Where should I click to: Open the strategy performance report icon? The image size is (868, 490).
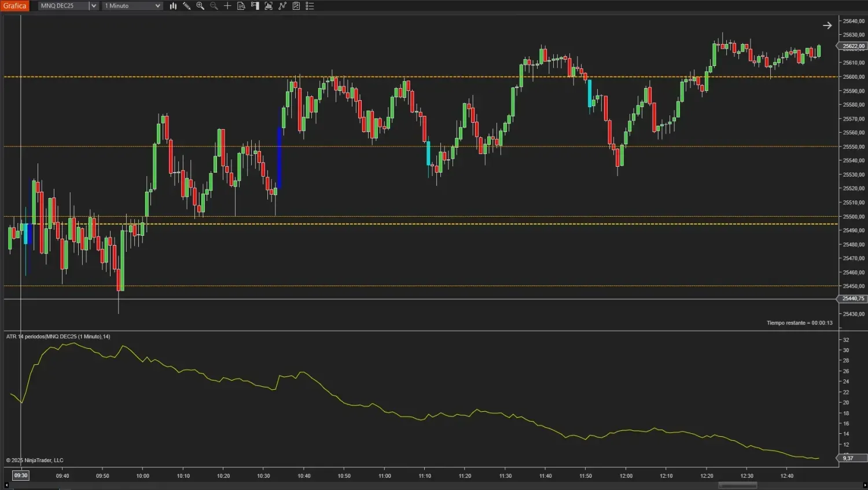[296, 6]
